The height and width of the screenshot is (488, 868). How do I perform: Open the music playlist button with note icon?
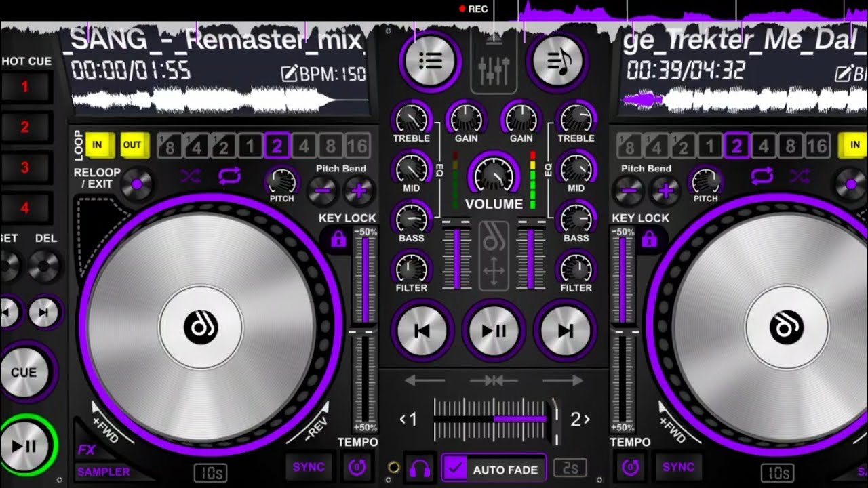click(x=557, y=61)
